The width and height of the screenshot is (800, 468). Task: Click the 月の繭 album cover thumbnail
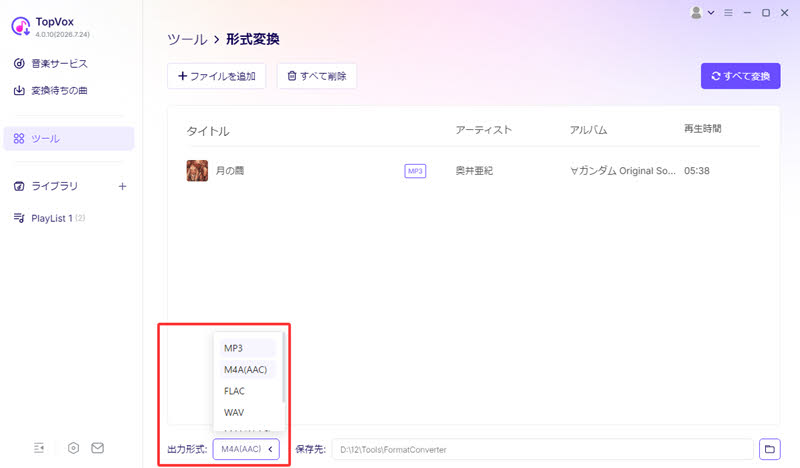pos(197,170)
